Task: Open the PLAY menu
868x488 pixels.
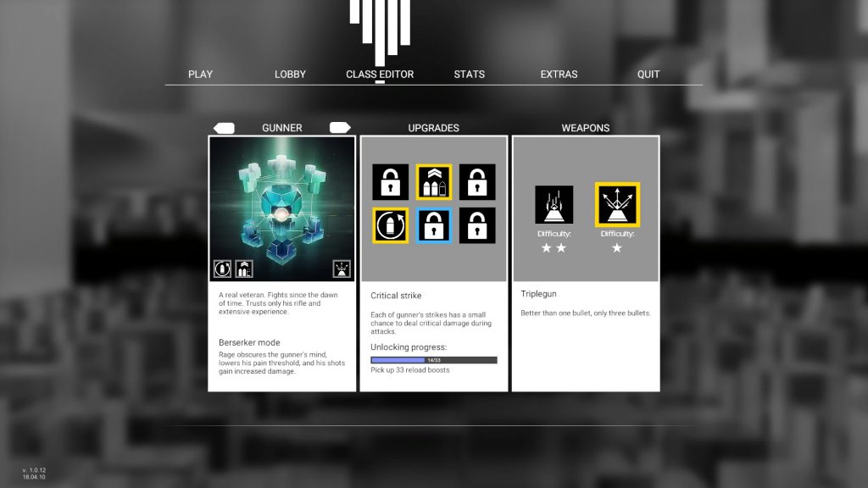Action: tap(200, 75)
